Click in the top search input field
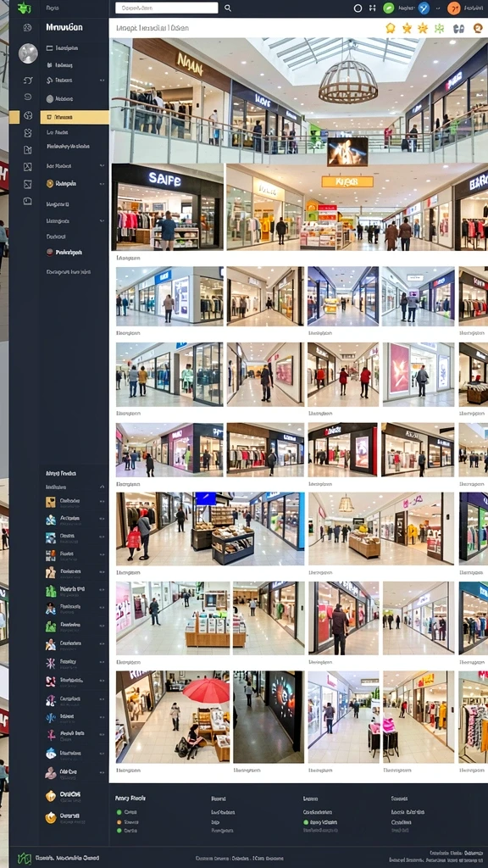The height and width of the screenshot is (868, 488). click(167, 8)
